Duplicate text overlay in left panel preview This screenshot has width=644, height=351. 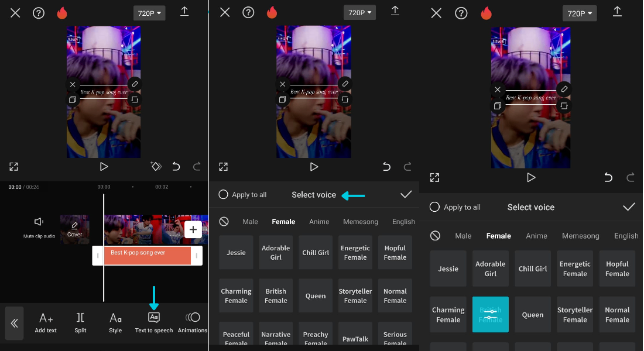(x=73, y=100)
